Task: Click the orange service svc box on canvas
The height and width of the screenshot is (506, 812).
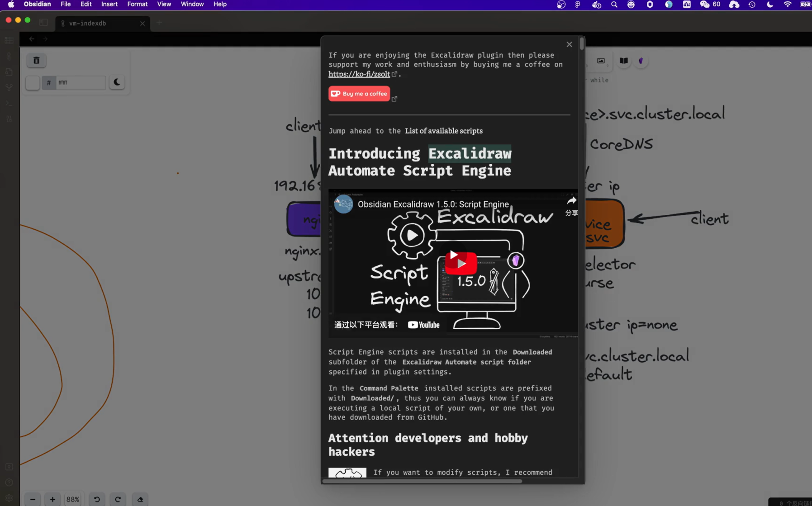Action: pyautogui.click(x=604, y=223)
